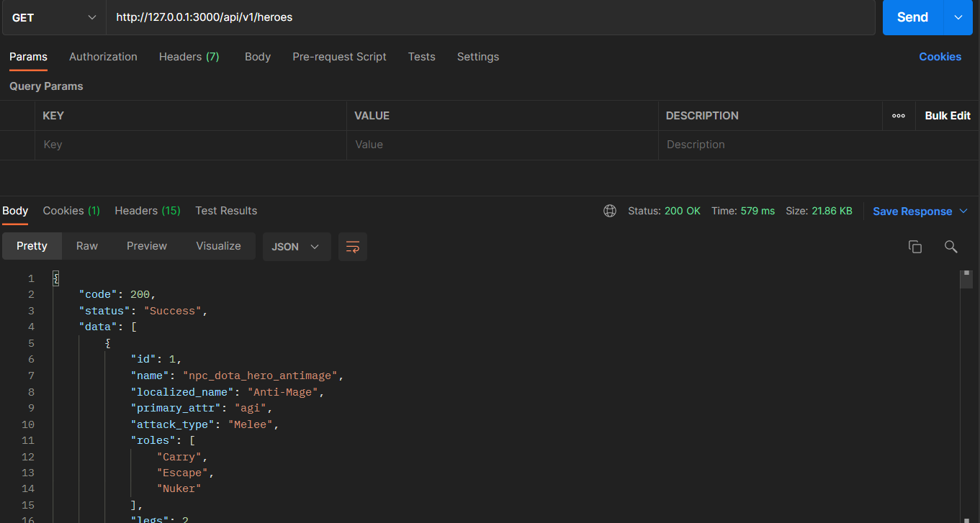The width and height of the screenshot is (980, 523).
Task: Click the copy response icon
Action: 915,247
